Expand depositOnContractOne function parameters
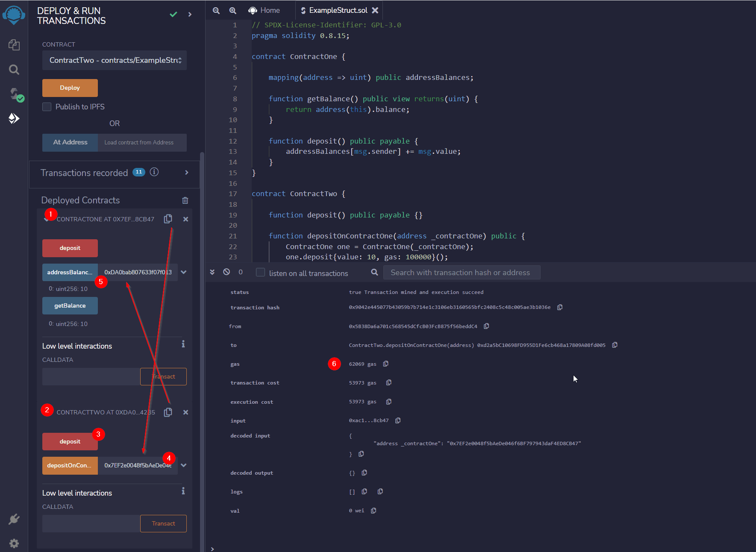756x552 pixels. (183, 465)
